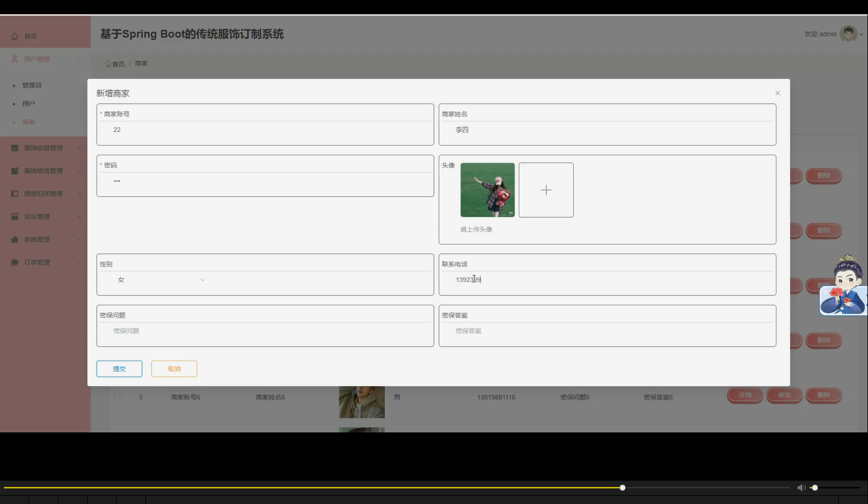Click the 服饰租赁管理 sidebar icon

click(x=15, y=171)
